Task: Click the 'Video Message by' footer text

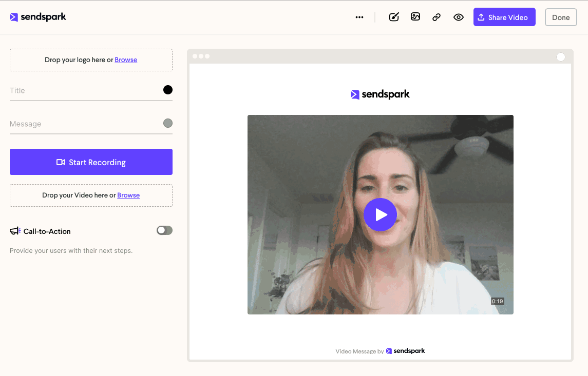Action: pos(359,351)
